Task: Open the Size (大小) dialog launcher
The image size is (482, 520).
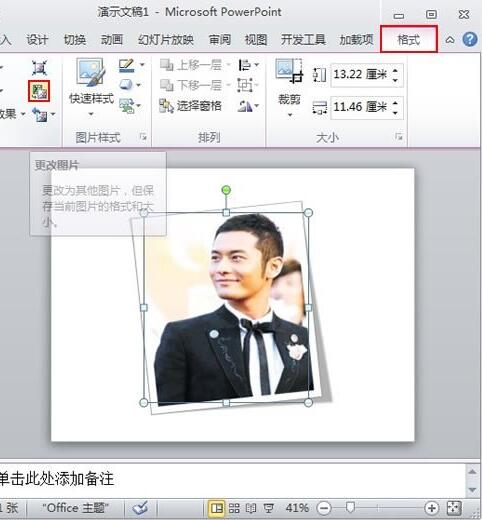Action: (399, 136)
